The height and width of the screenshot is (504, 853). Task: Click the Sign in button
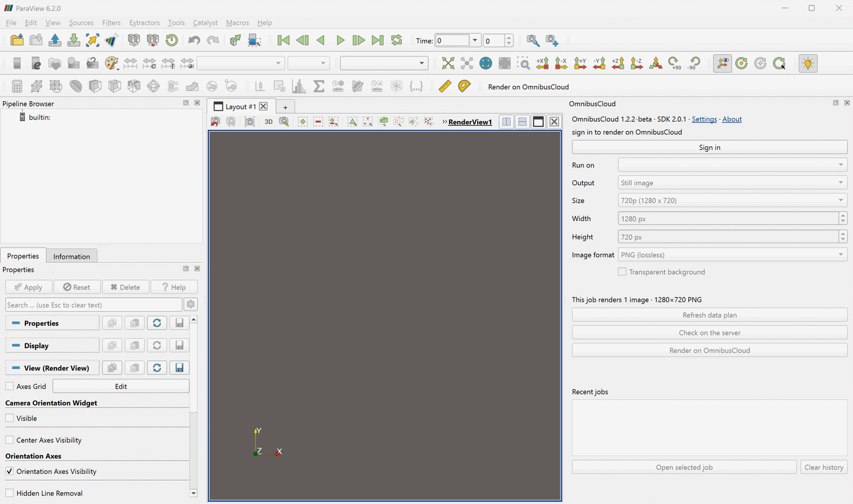(x=709, y=148)
